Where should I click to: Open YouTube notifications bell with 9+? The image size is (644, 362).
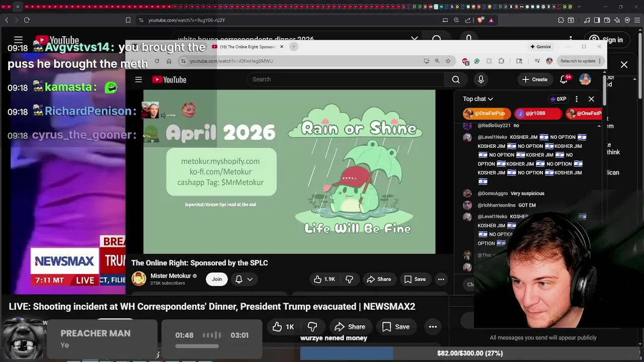tap(564, 79)
